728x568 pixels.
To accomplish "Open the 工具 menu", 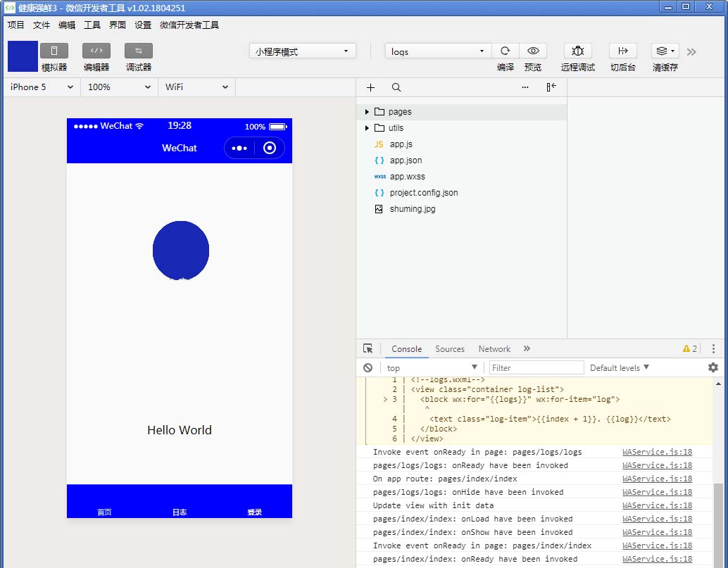I will point(92,25).
